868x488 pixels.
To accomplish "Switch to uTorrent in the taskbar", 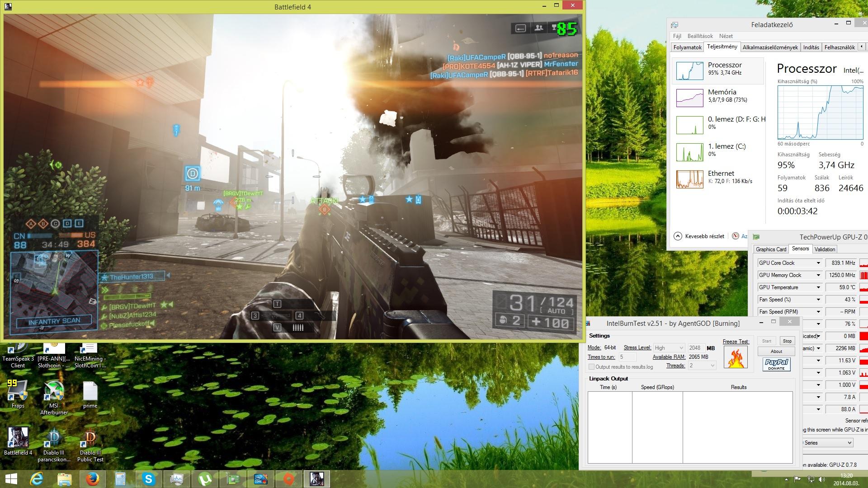I will [205, 479].
